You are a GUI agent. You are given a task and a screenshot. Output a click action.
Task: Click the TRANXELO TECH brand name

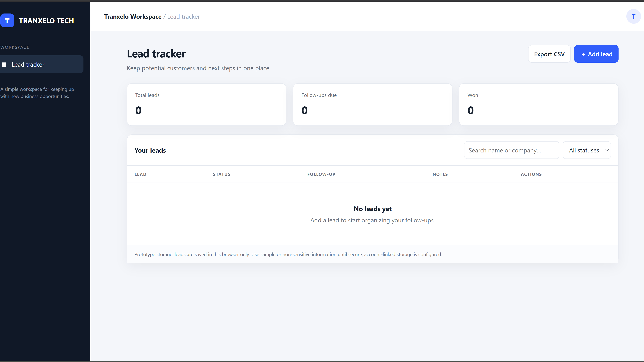tap(47, 20)
